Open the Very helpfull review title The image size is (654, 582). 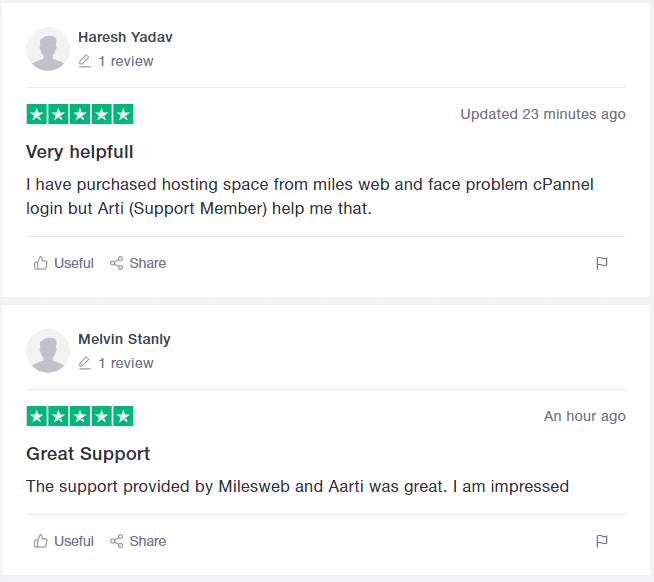[80, 152]
